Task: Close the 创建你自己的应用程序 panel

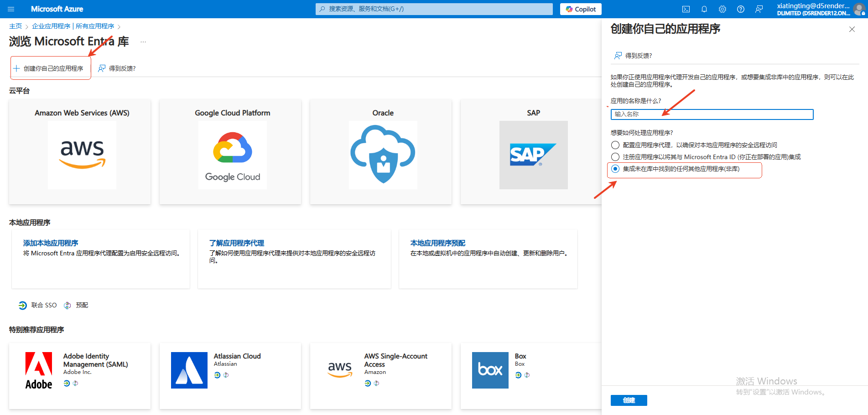Action: 852,29
